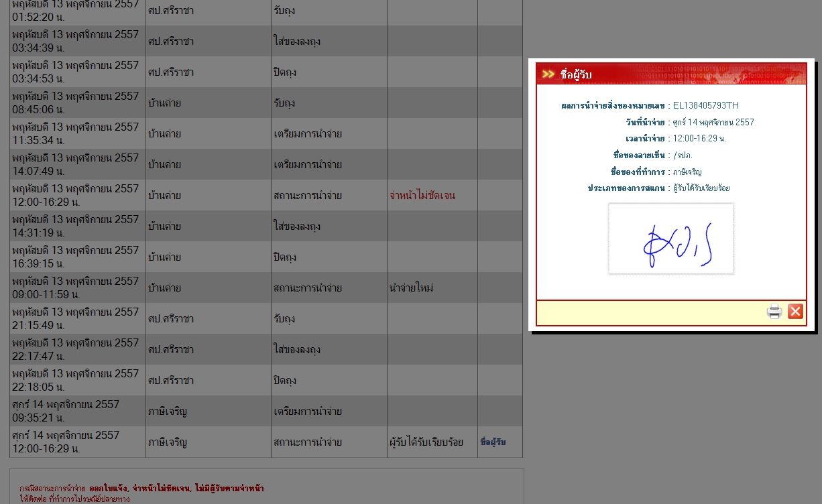Click 'บ้านค่าย' in the 08:45:06 row
This screenshot has height=504, width=822.
(x=164, y=103)
